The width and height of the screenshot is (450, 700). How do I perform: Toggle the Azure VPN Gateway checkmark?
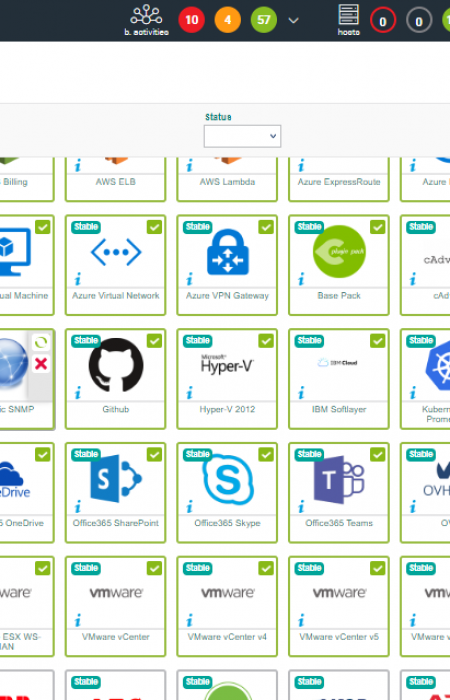coord(266,227)
